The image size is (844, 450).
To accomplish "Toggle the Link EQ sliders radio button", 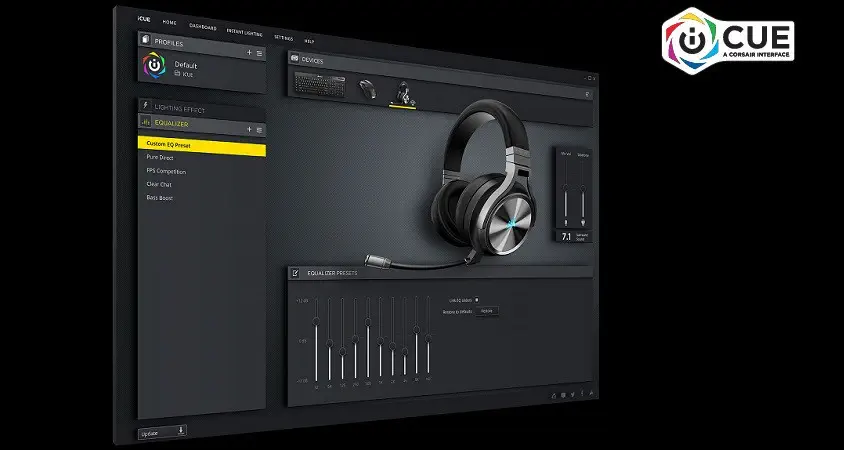I will click(476, 300).
